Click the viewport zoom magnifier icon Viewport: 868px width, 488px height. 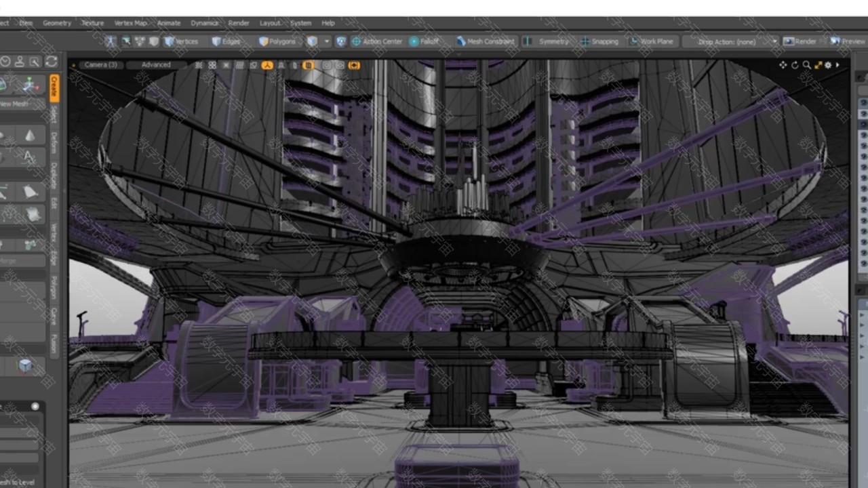[806, 65]
